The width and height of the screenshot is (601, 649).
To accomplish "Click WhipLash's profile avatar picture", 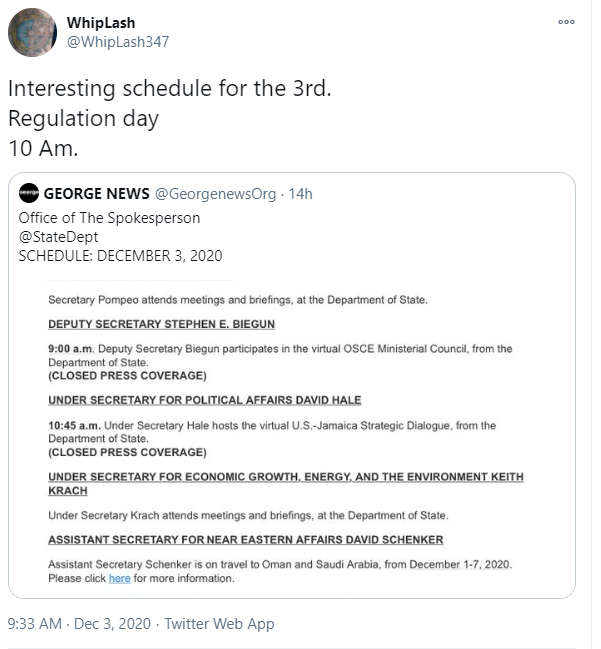I will click(33, 33).
